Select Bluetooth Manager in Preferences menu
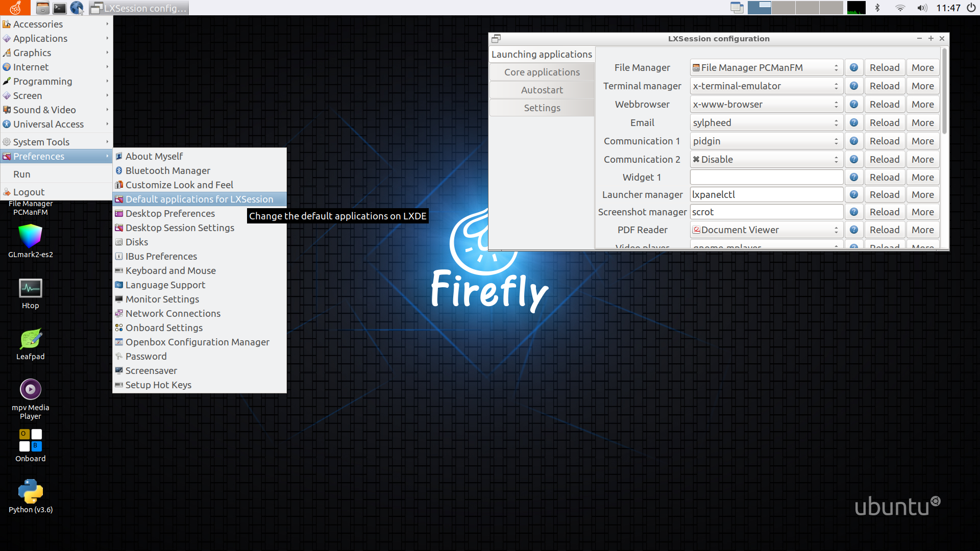Screen dimensions: 980x551 (199, 170)
